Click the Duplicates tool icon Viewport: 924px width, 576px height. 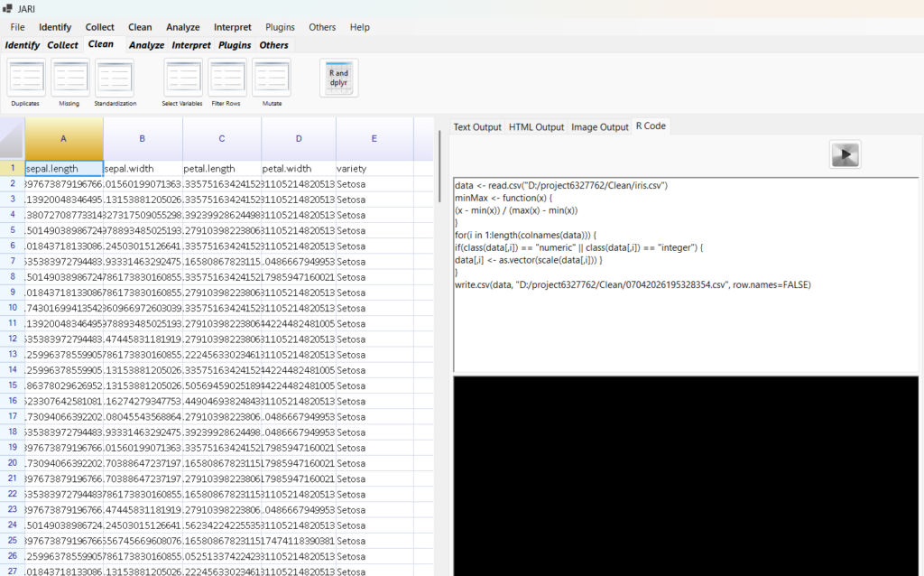pyautogui.click(x=26, y=78)
